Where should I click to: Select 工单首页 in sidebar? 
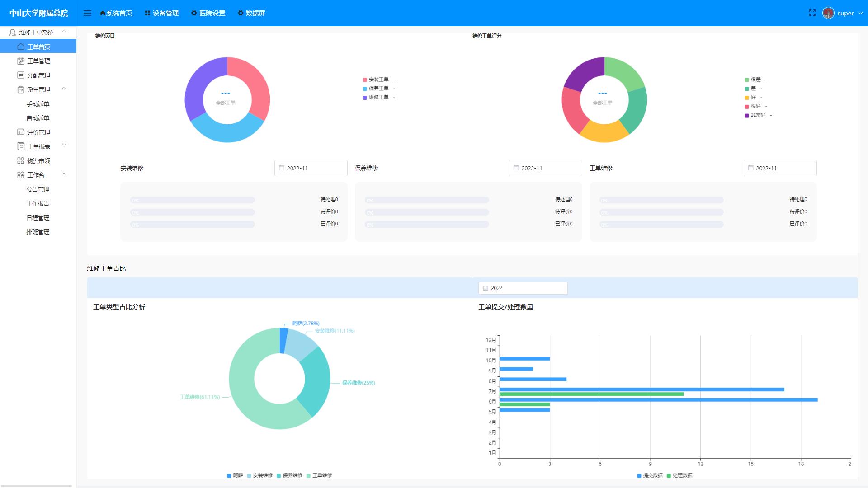38,47
